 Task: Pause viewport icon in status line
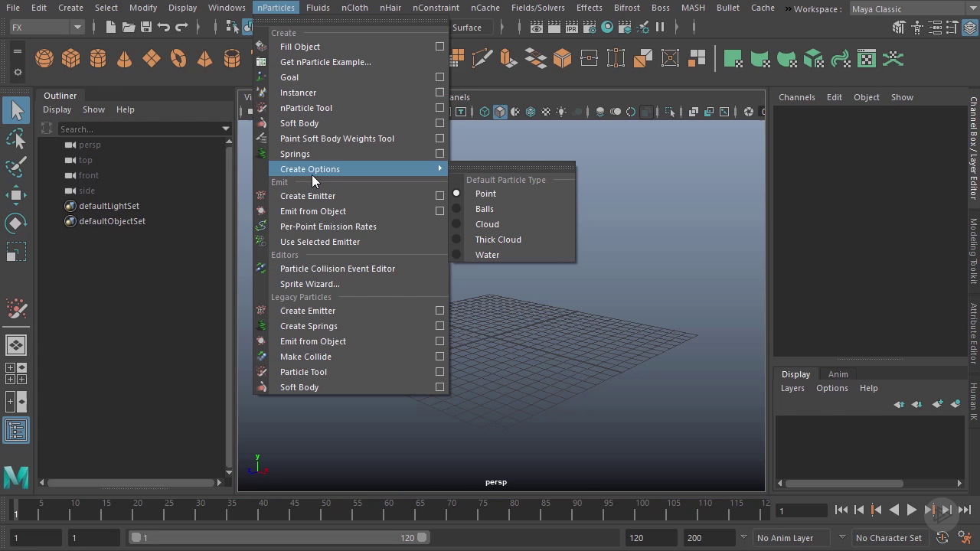click(660, 28)
